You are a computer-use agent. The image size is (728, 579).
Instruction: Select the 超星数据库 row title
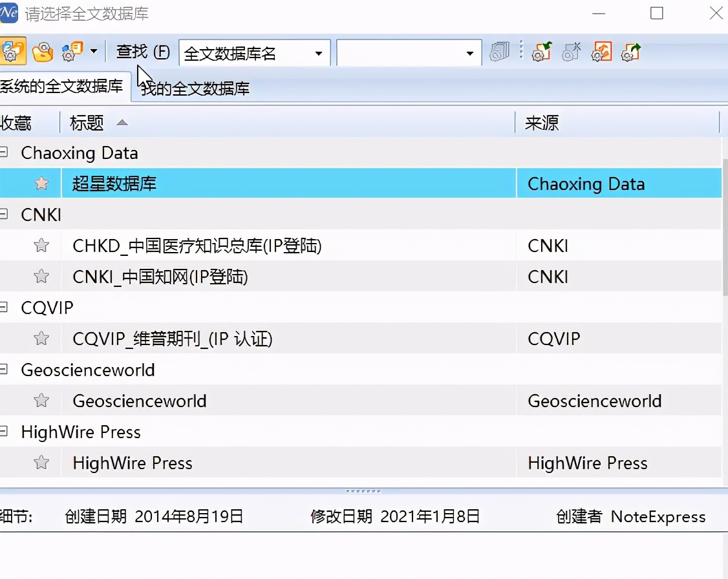click(x=114, y=184)
